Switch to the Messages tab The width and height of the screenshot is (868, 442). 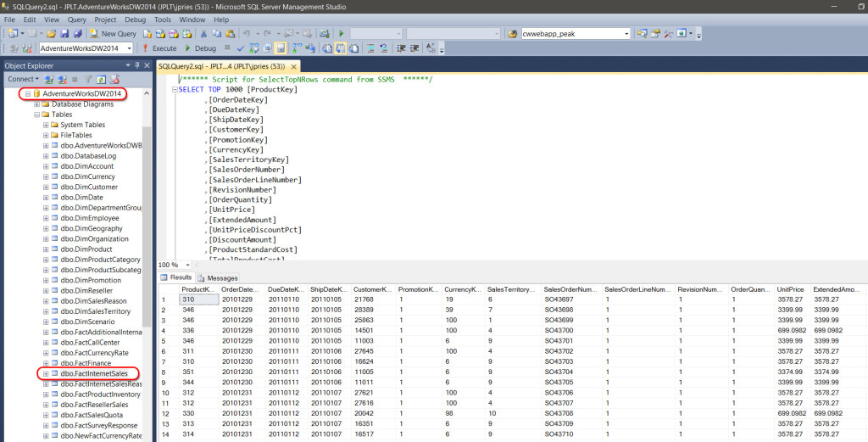(218, 277)
